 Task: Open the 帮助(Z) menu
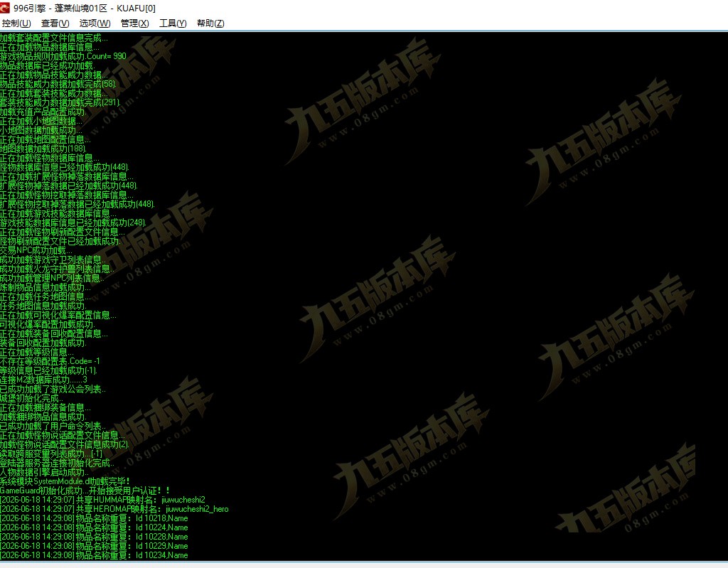[x=210, y=23]
